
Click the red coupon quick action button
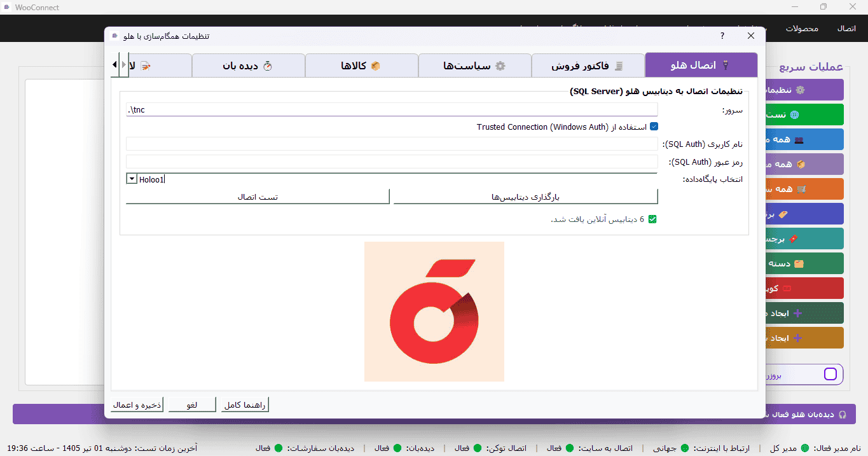point(804,288)
